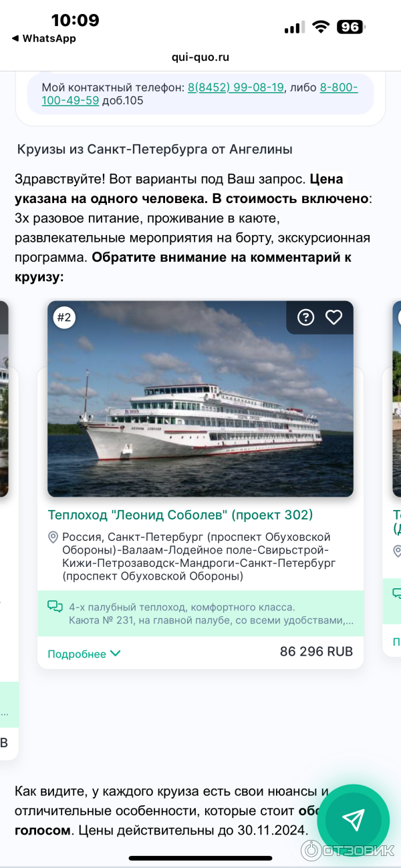Screen dimensions: 401x868
Task: Tap the 86 296 RUB price
Action: (316, 652)
